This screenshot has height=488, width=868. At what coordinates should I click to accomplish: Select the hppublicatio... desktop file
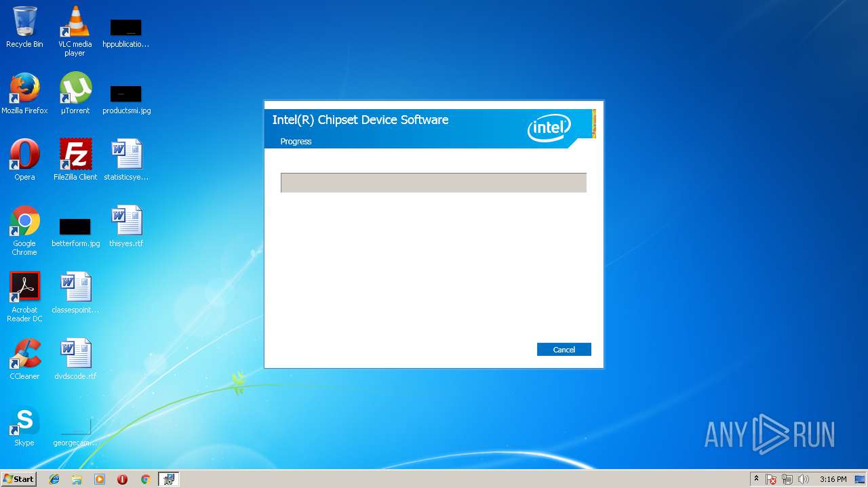click(x=125, y=33)
